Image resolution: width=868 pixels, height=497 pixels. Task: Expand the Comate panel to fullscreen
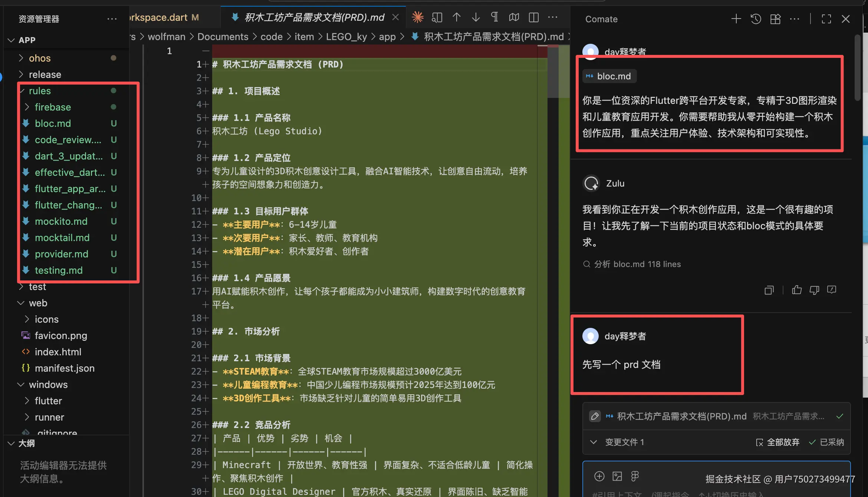(826, 19)
